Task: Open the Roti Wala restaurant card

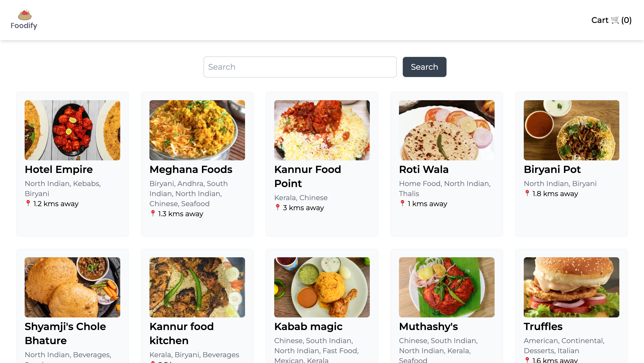Action: (x=424, y=169)
